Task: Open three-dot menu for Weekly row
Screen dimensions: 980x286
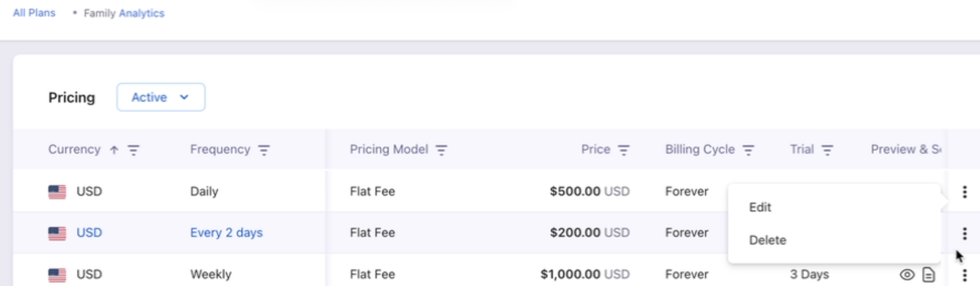Action: [x=964, y=275]
